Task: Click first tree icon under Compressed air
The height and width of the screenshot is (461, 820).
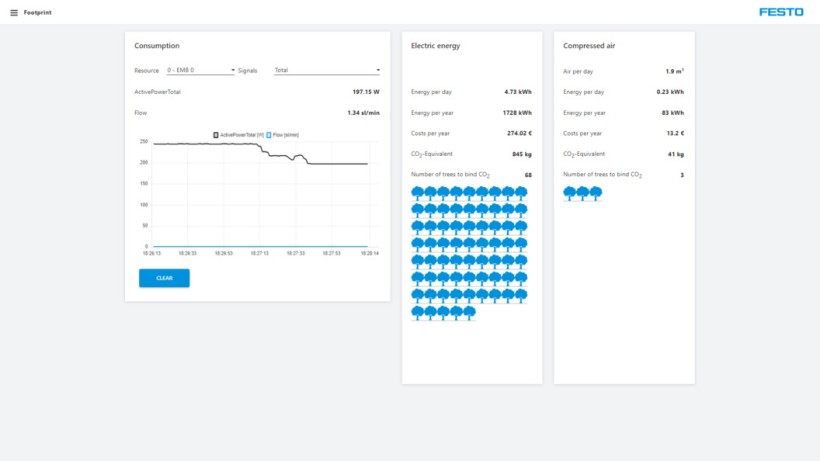Action: pyautogui.click(x=570, y=193)
